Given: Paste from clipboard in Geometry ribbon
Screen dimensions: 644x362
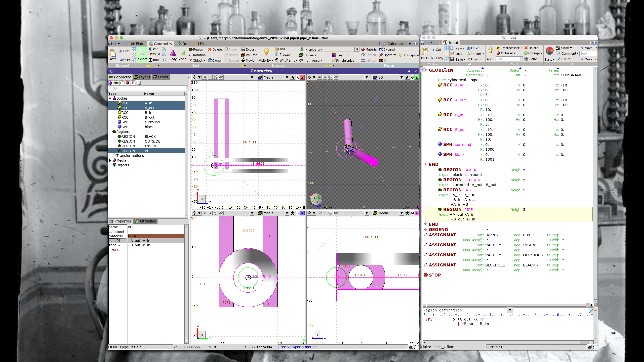Looking at the screenshot, I should [112, 54].
